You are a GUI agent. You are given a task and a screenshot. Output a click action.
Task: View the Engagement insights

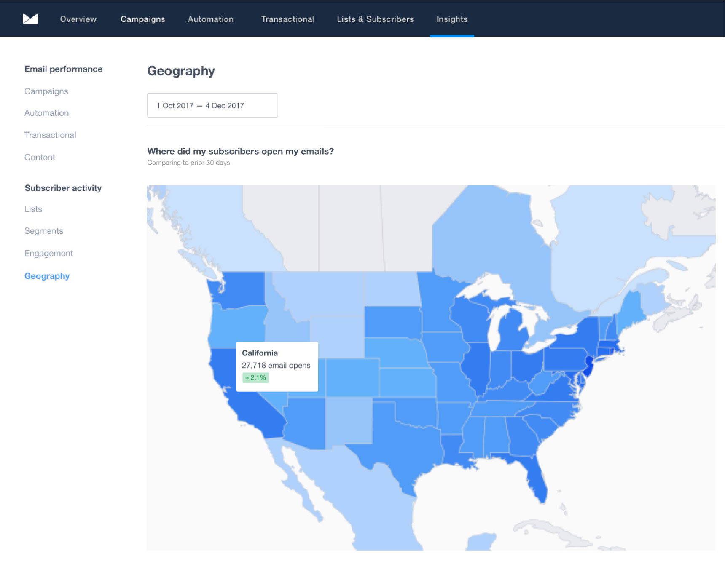click(48, 253)
